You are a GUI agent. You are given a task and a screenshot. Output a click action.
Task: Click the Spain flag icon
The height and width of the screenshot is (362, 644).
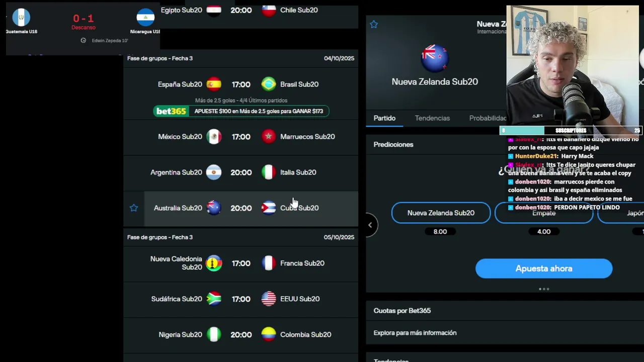click(214, 84)
